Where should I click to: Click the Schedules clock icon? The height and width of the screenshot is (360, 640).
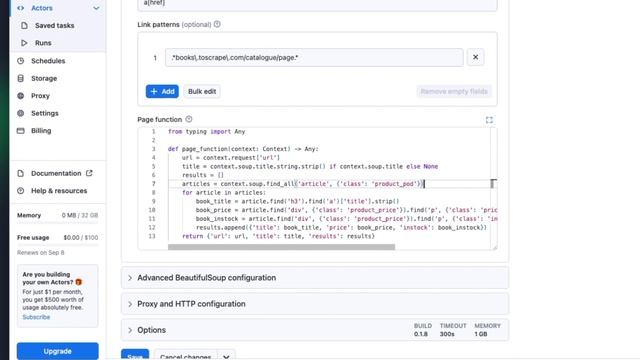click(20, 61)
